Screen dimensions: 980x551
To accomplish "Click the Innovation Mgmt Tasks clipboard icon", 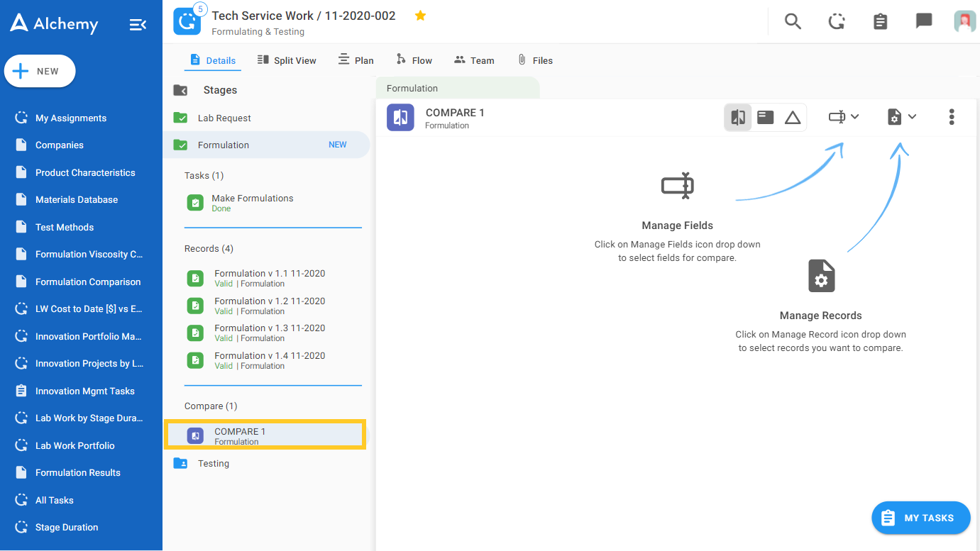I will (21, 391).
